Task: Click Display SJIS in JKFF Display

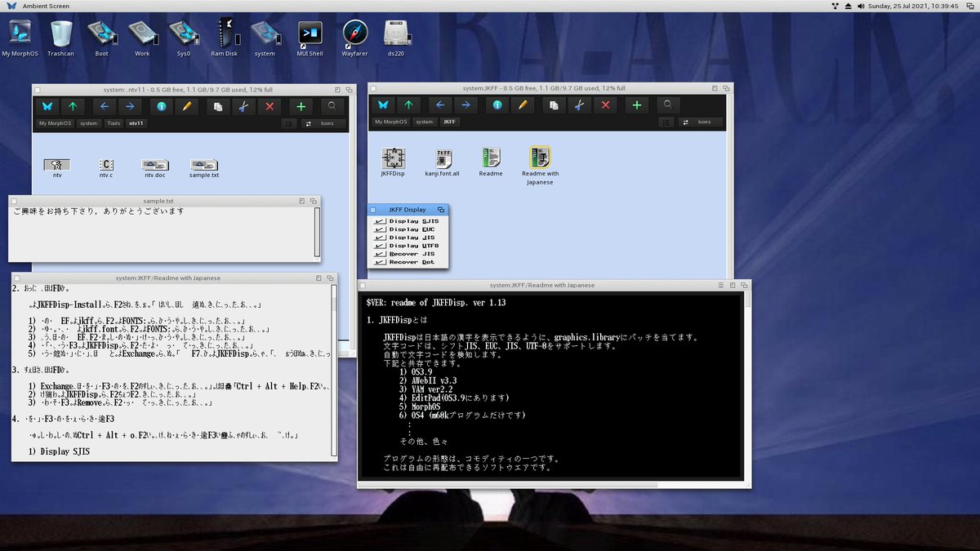Action: [x=408, y=221]
